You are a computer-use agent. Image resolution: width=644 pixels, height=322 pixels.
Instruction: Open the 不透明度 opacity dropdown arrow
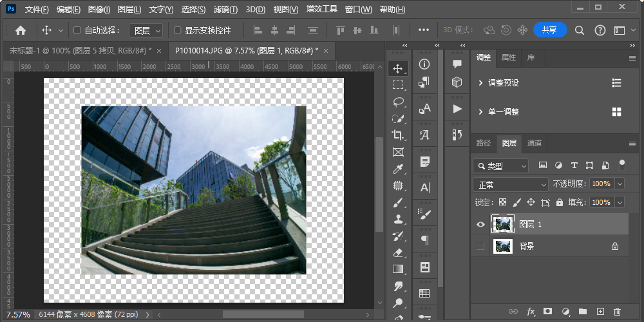[620, 184]
